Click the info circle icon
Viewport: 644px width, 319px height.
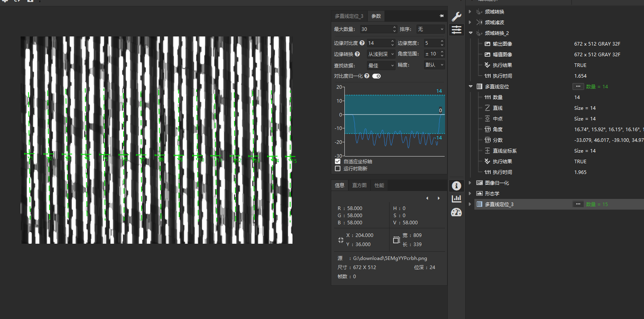pos(457,185)
